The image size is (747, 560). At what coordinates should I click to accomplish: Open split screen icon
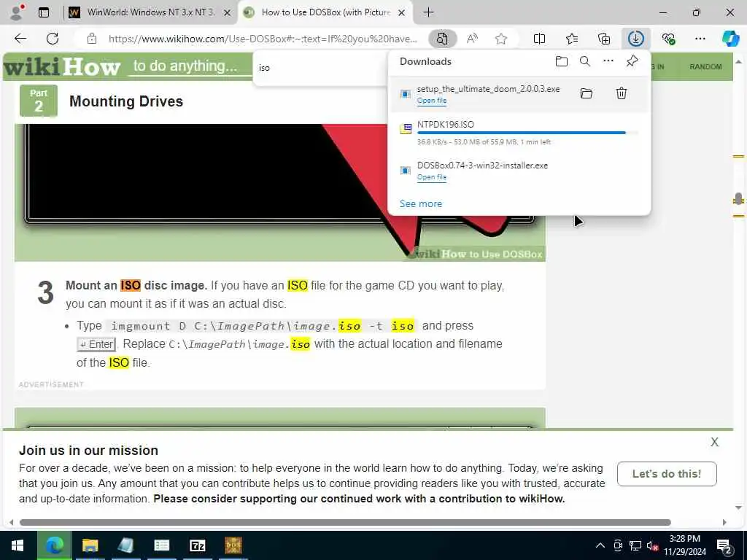(539, 39)
